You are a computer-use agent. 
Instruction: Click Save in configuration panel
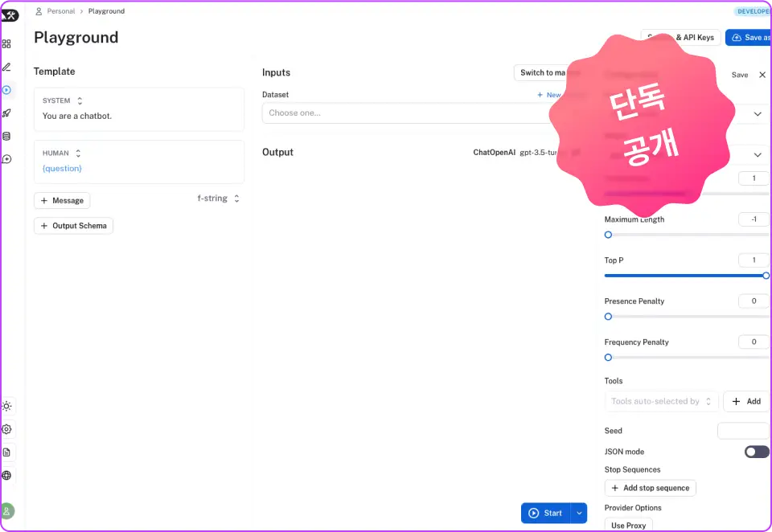point(740,75)
